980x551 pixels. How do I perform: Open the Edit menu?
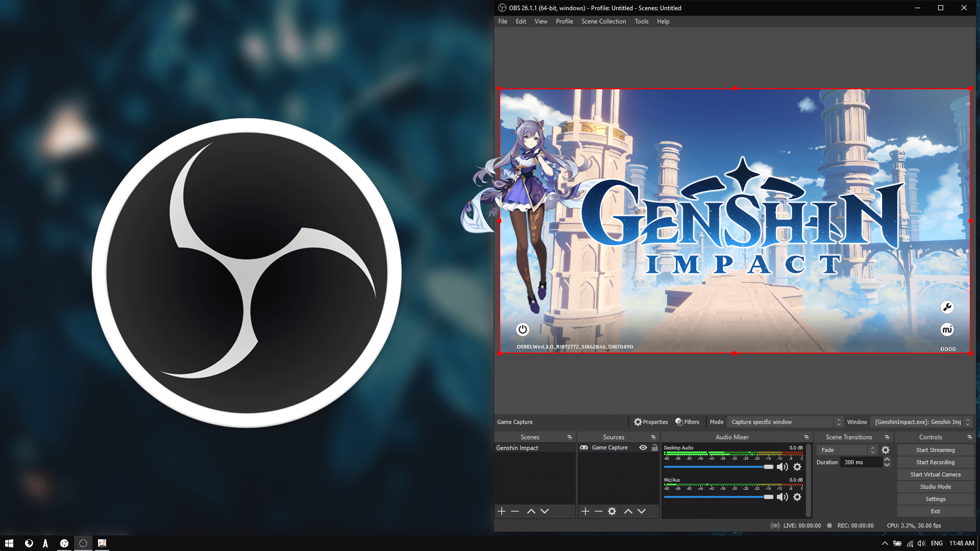click(521, 21)
